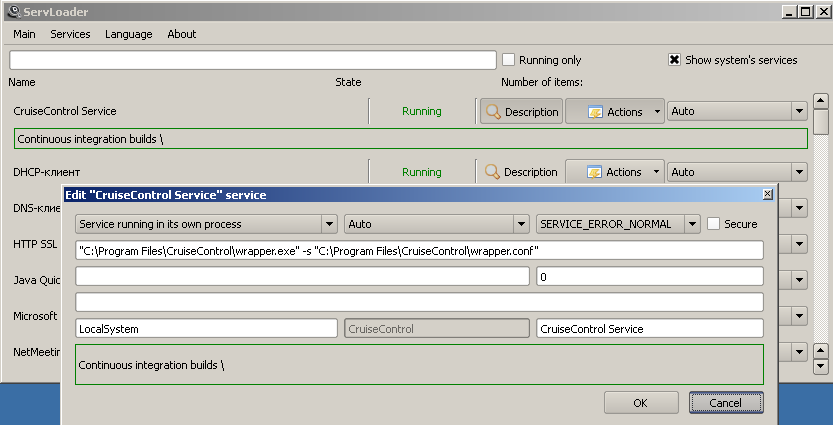The width and height of the screenshot is (833, 425).
Task: Open startup type dropdown for DHCP-клиент
Action: pos(737,172)
